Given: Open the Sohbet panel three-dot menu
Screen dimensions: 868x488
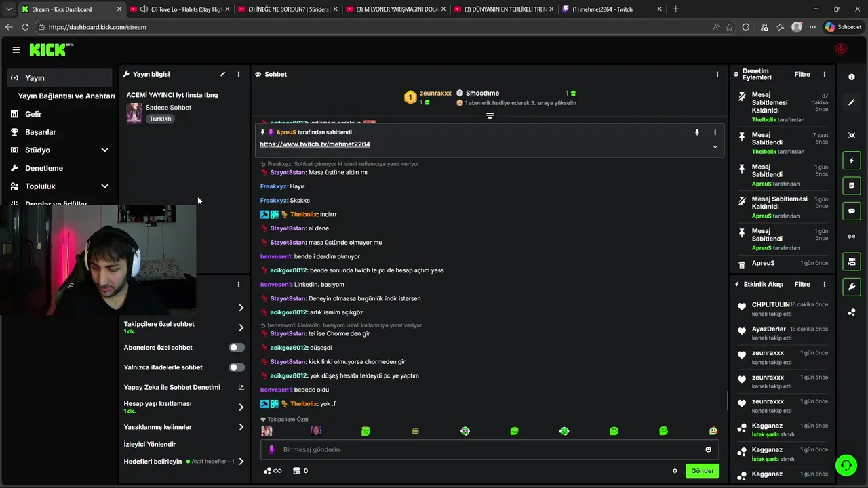Looking at the screenshot, I should pos(717,74).
